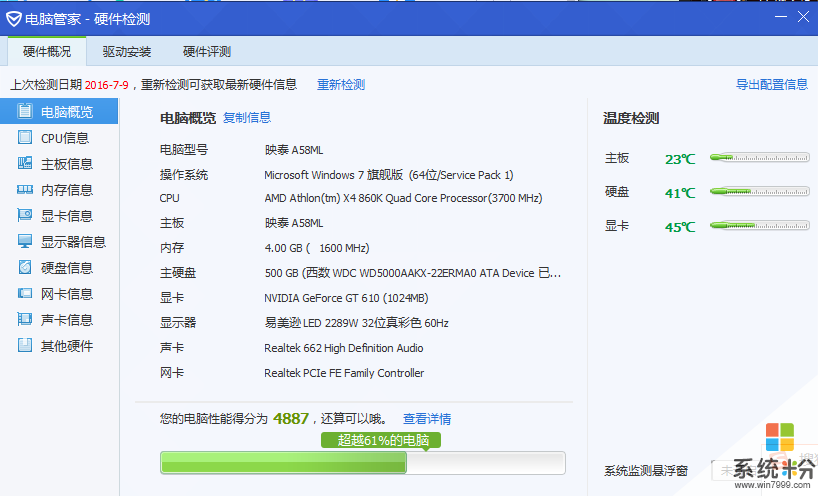Close the 电脑管家 硬件检测 window
The width and height of the screenshot is (818, 496).
[803, 17]
